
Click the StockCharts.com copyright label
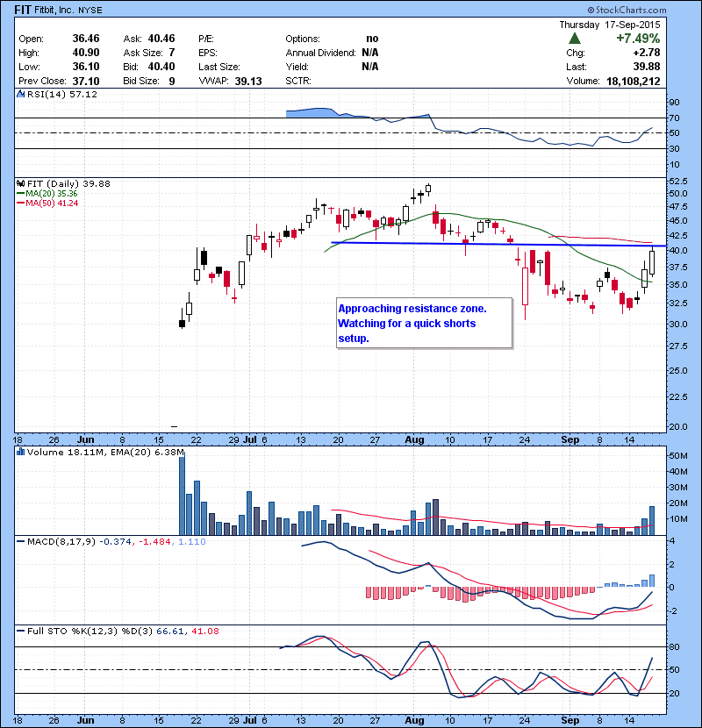(627, 10)
